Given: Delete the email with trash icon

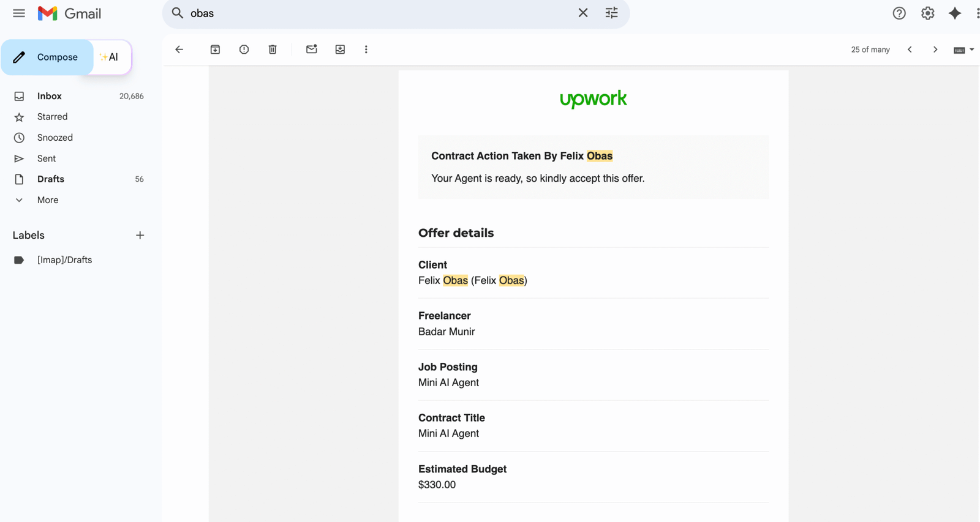Looking at the screenshot, I should tap(273, 50).
